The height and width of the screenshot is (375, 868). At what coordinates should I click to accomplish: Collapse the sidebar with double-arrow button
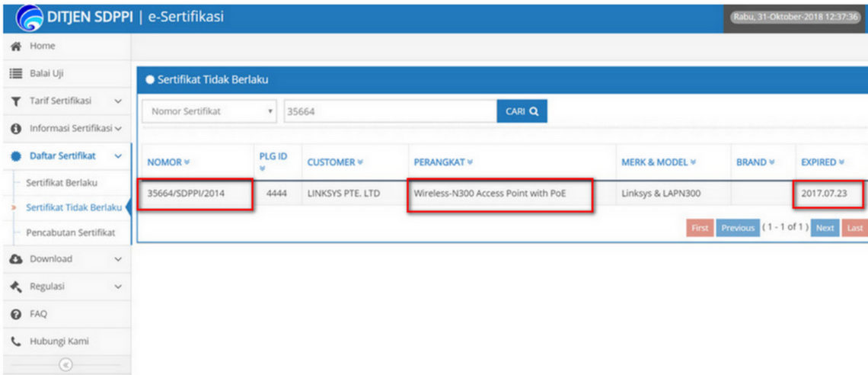pyautogui.click(x=65, y=365)
